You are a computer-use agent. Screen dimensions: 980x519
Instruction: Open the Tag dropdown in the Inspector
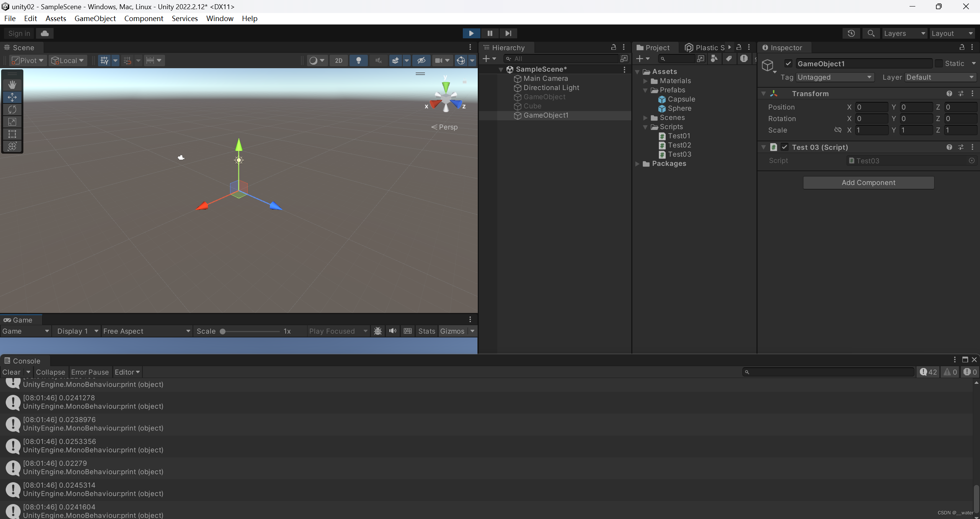[834, 77]
